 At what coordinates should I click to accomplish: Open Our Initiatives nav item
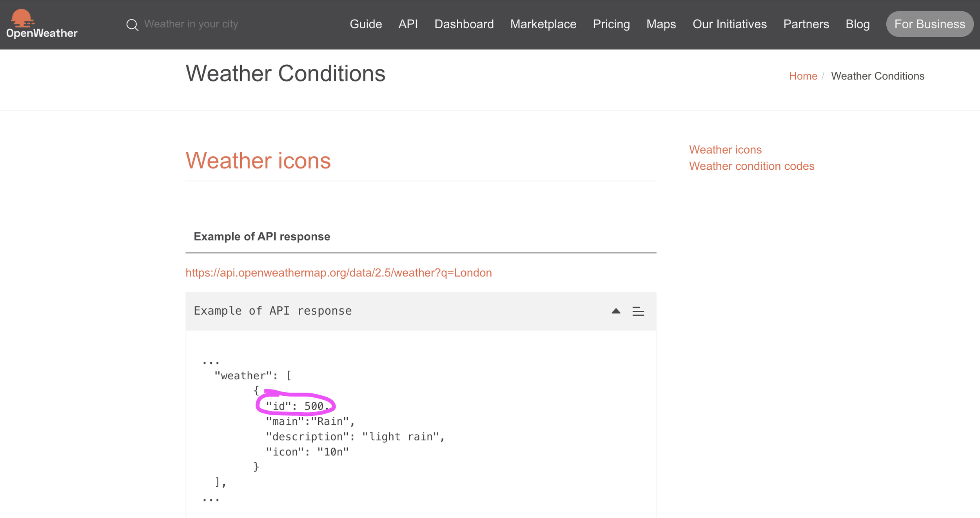[x=730, y=24]
